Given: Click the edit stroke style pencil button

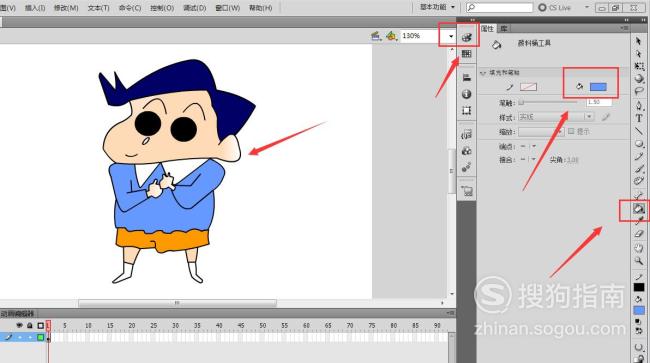Looking at the screenshot, I should [x=606, y=117].
